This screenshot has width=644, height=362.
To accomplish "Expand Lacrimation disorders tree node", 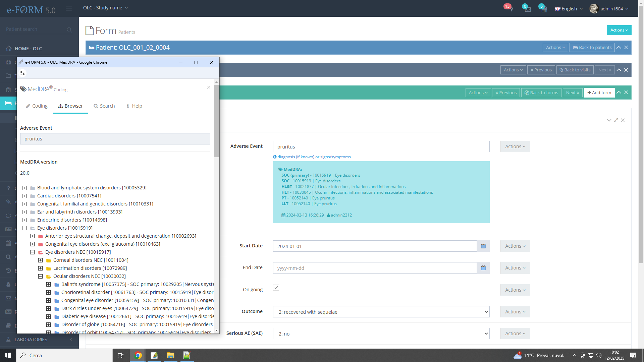I will coord(41,268).
